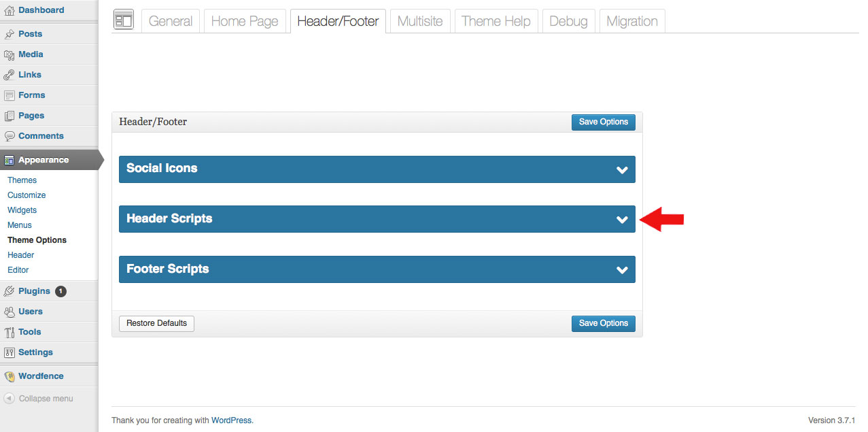Click the Comments bubble icon
The height and width of the screenshot is (432, 868).
coord(9,136)
